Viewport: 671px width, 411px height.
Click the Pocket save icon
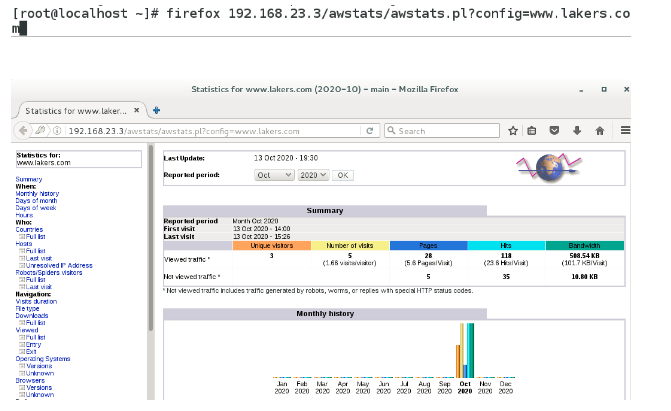point(554,131)
